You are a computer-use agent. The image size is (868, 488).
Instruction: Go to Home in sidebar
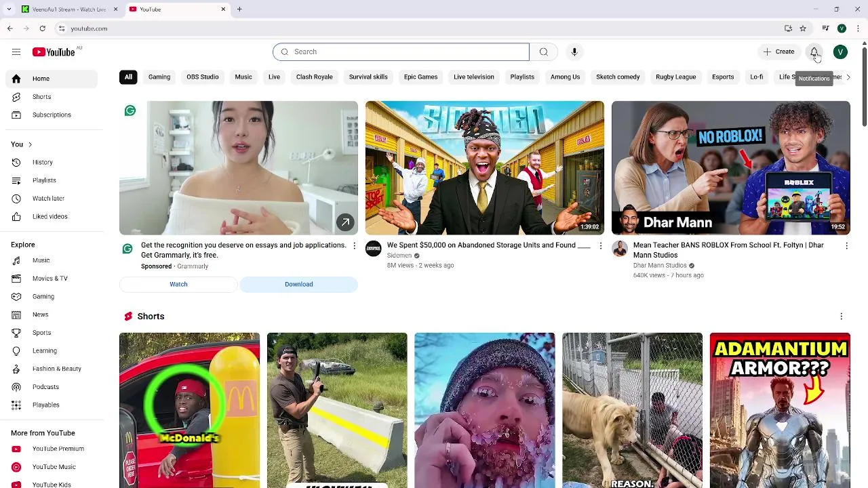pos(52,79)
